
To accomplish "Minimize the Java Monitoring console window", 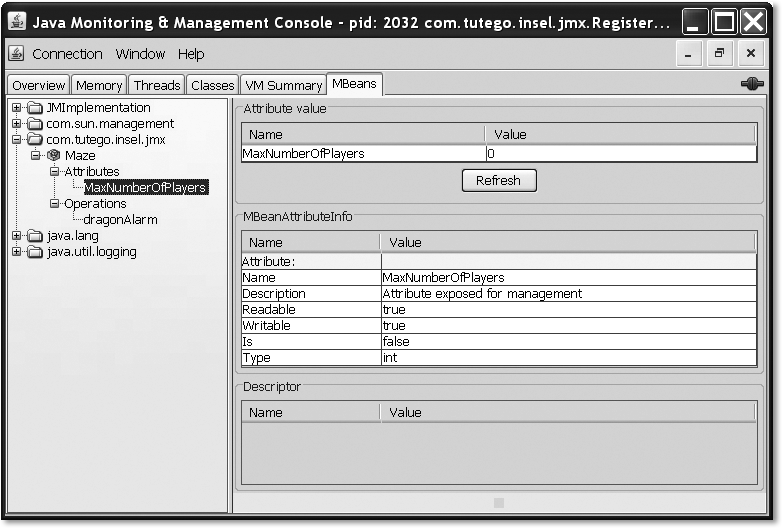I will (x=695, y=22).
